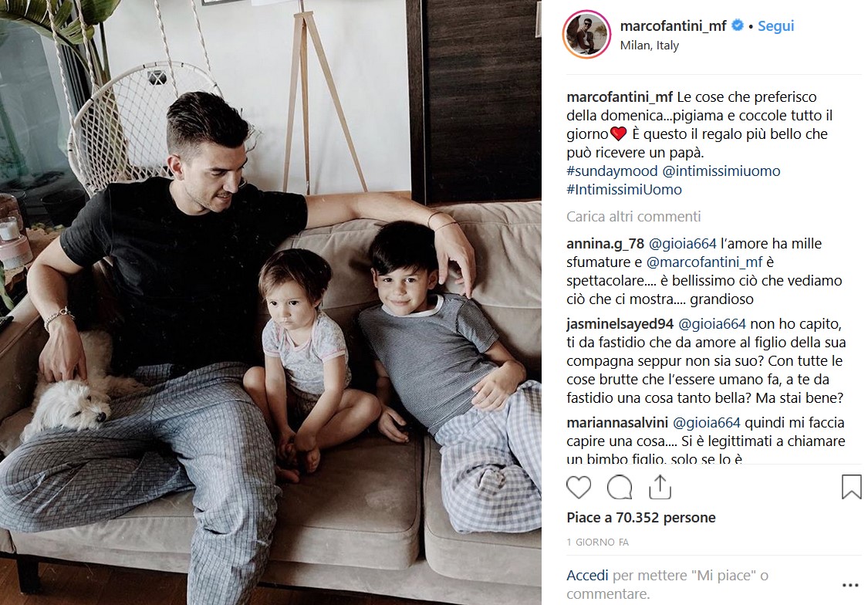View the likes count 70.352 persone

pyautogui.click(x=641, y=518)
